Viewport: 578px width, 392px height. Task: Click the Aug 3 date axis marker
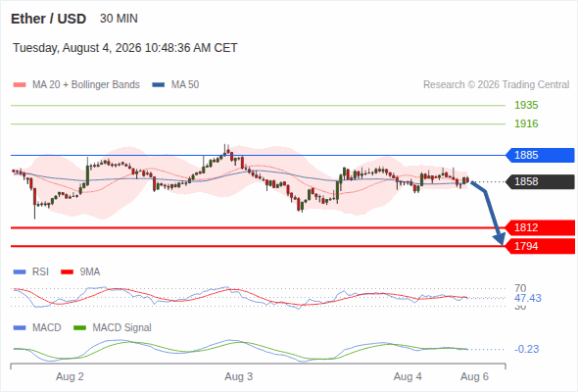238,377
